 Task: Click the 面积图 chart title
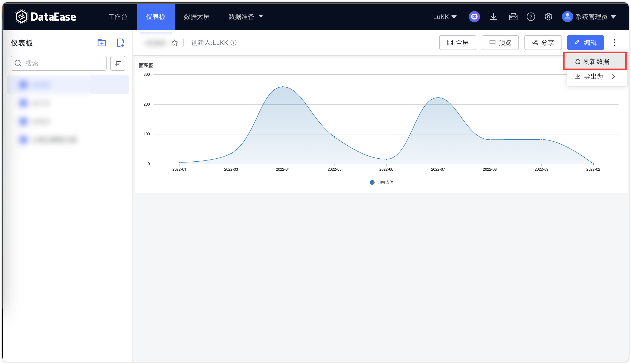coord(146,66)
